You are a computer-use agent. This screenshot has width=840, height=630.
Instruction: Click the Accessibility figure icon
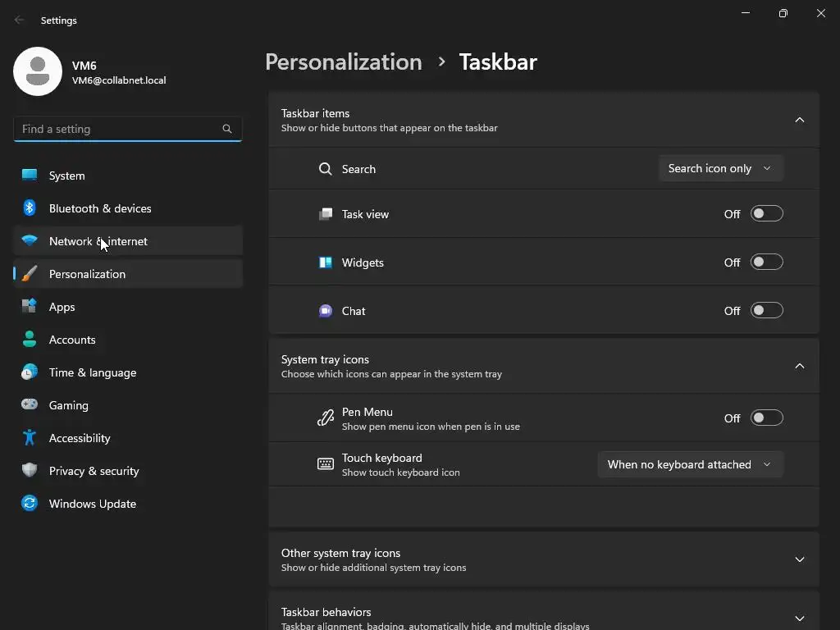[x=30, y=438]
